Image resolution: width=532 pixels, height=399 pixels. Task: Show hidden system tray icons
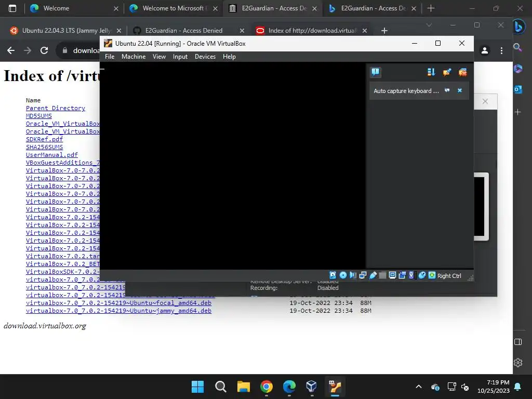[x=419, y=387]
